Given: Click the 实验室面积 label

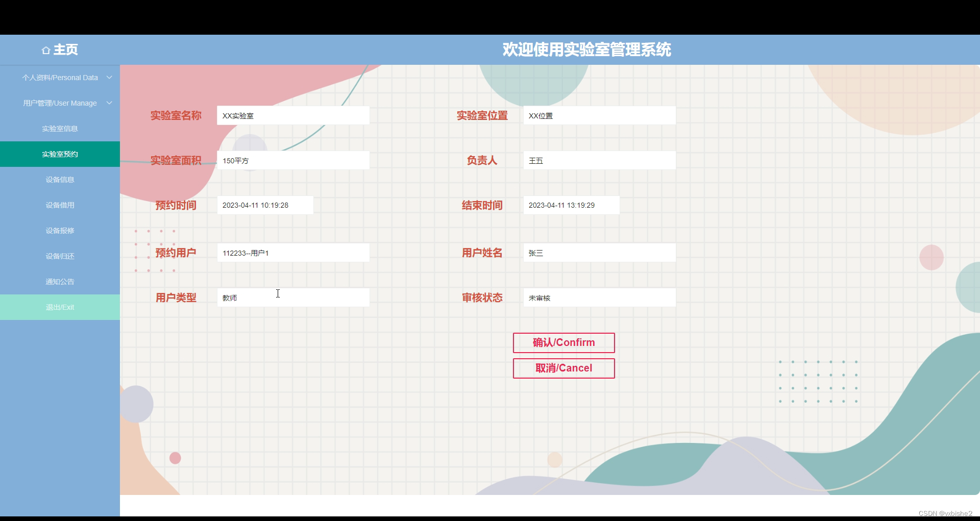Looking at the screenshot, I should point(176,161).
